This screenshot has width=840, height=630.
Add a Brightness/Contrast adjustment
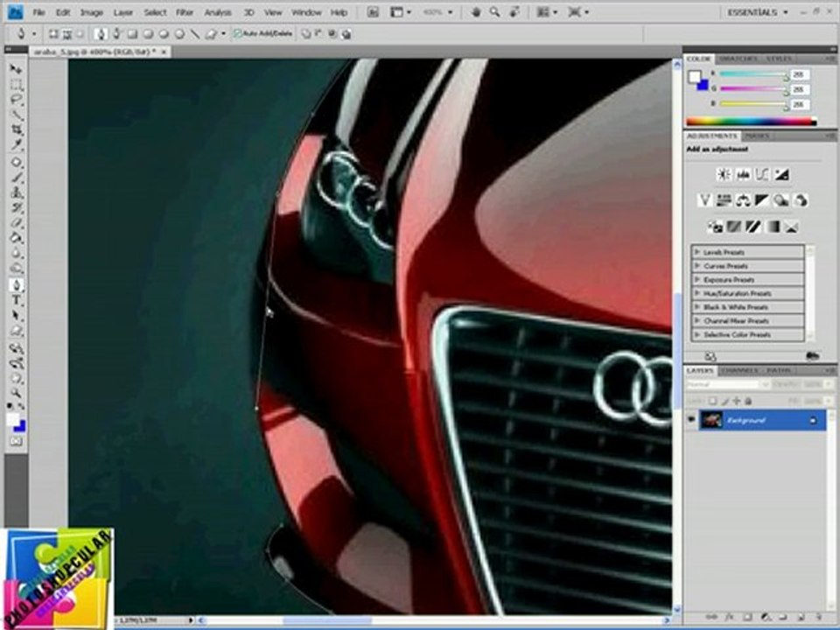pyautogui.click(x=724, y=174)
